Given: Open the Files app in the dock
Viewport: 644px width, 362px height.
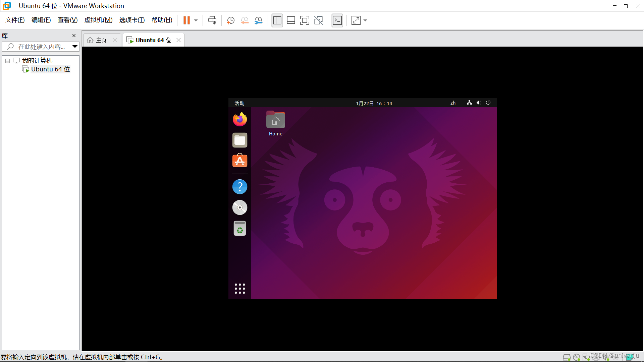Looking at the screenshot, I should pos(240,140).
